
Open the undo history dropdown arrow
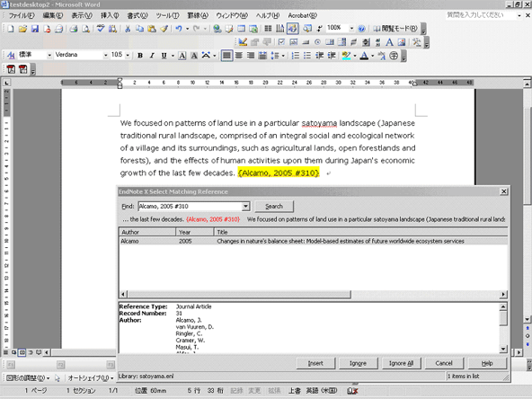(x=187, y=29)
